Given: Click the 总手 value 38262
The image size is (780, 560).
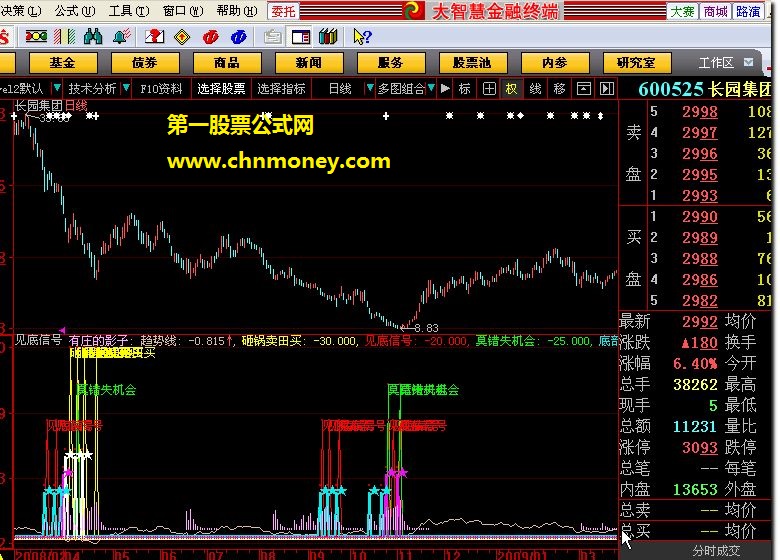Looking at the screenshot, I should (x=695, y=384).
